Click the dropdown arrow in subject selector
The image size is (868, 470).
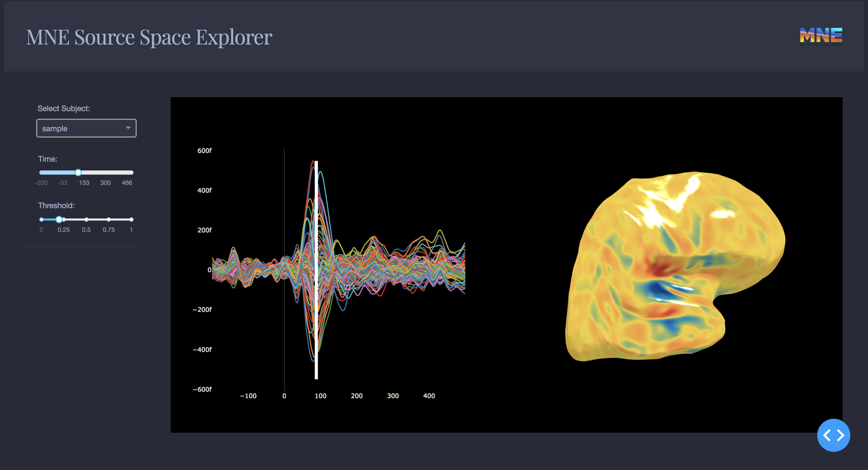pos(128,128)
